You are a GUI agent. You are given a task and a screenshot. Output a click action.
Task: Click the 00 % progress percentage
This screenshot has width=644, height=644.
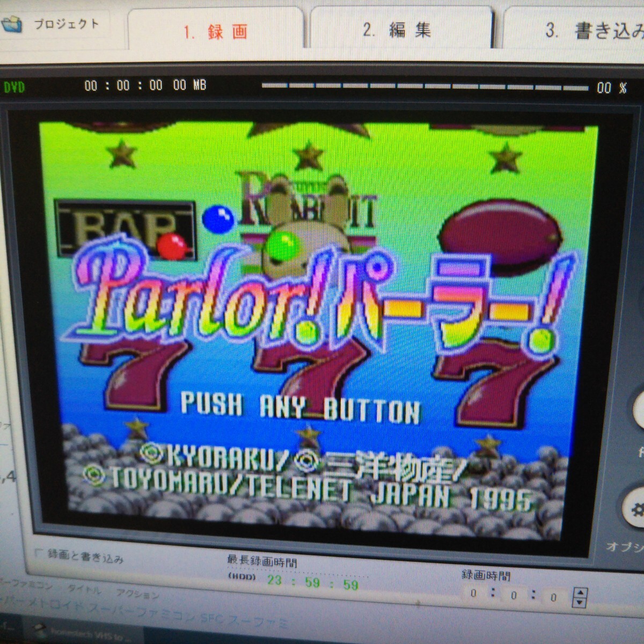612,87
